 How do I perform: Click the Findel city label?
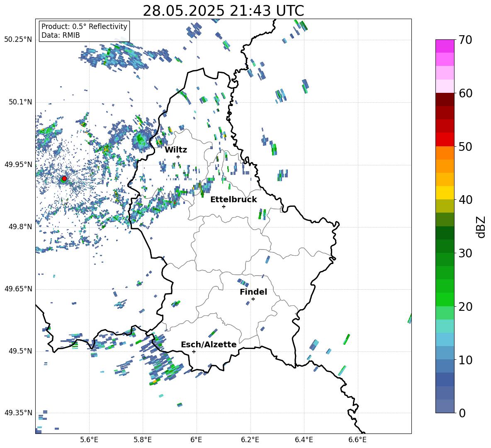click(x=253, y=292)
